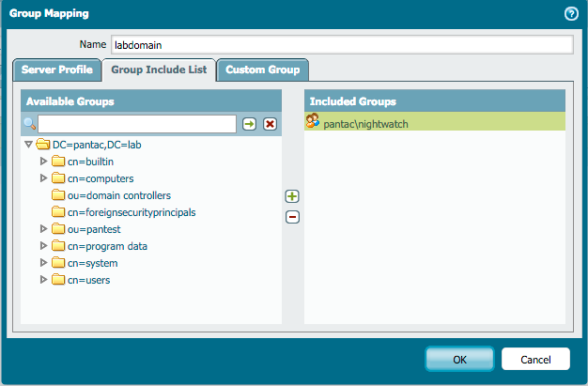
Task: Expand the cn=users tree node
Action: pos(43,280)
